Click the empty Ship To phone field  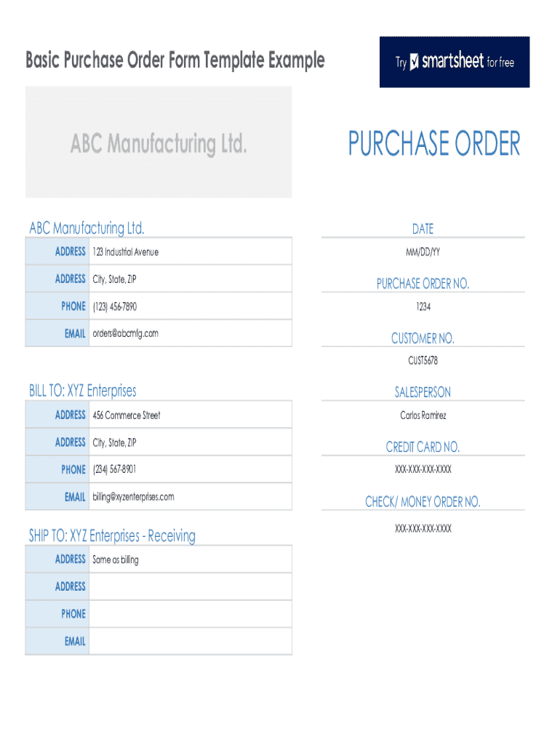(x=190, y=614)
